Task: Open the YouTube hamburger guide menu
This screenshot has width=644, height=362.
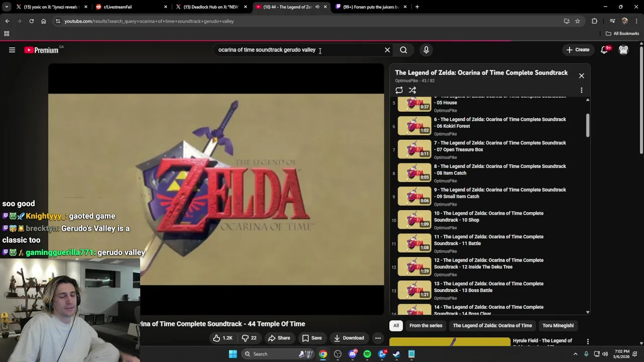Action: [x=12, y=50]
